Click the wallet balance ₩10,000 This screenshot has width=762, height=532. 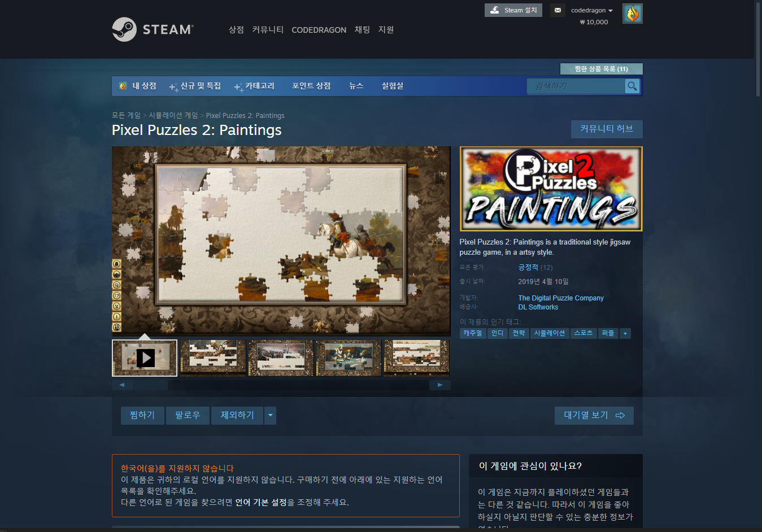[594, 22]
